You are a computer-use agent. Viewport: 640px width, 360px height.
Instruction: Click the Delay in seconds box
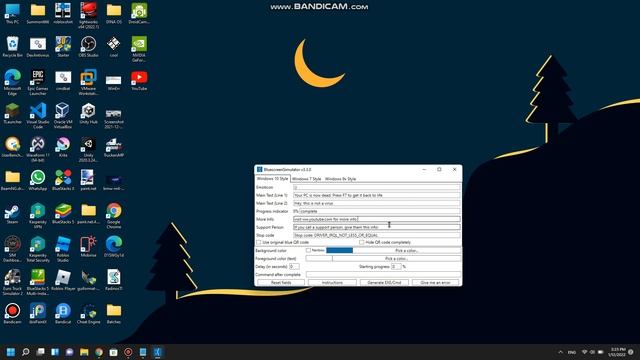pyautogui.click(x=294, y=267)
